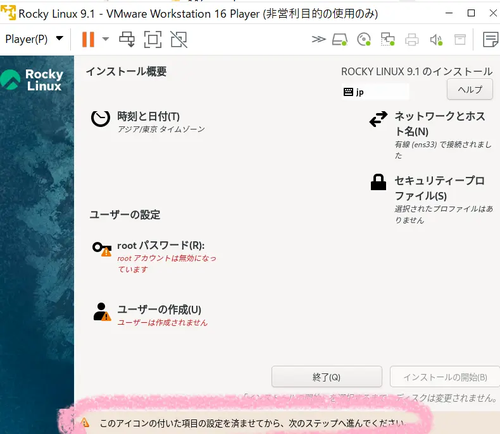Maximize the VMware Player window
500x434 pixels.
471,13
